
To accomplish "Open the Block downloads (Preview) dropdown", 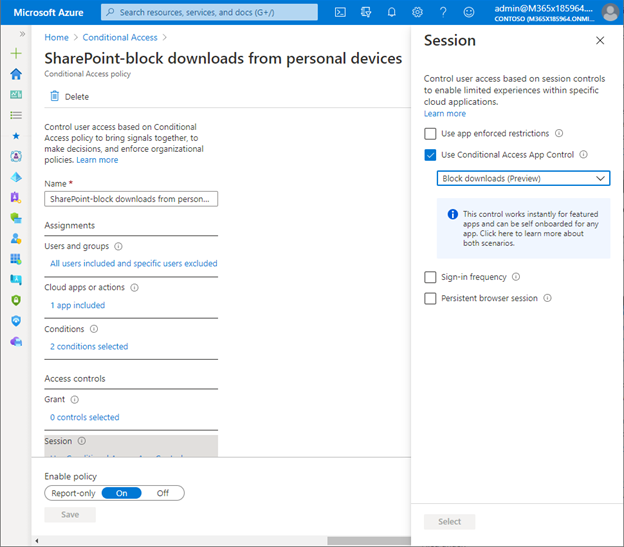I will pos(523,178).
